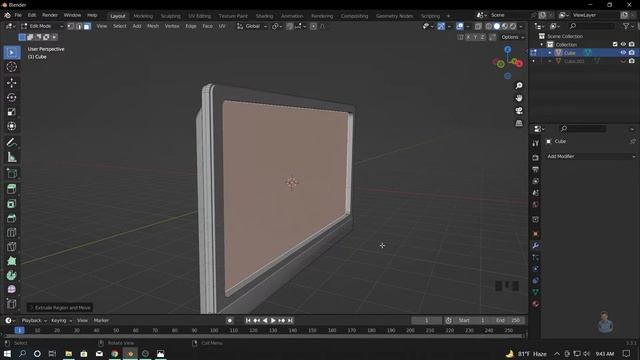Play the animation
Screen dimensions: 640x360
tap(273, 320)
